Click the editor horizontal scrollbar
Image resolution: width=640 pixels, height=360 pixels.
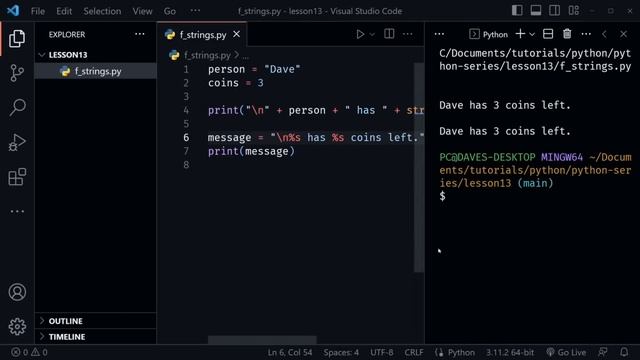click(262, 340)
